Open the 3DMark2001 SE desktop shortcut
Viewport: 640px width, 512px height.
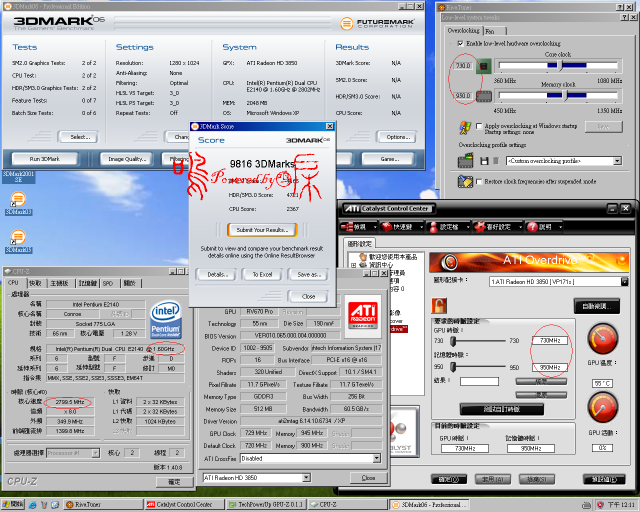tap(18, 176)
